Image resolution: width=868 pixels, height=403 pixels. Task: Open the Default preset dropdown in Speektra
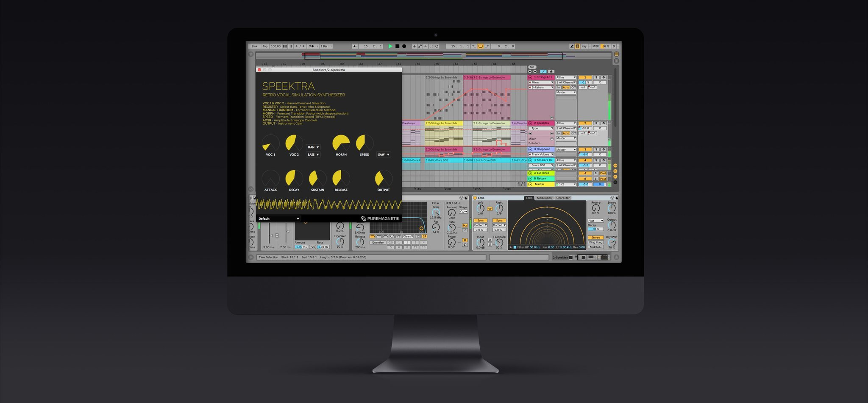(x=279, y=218)
